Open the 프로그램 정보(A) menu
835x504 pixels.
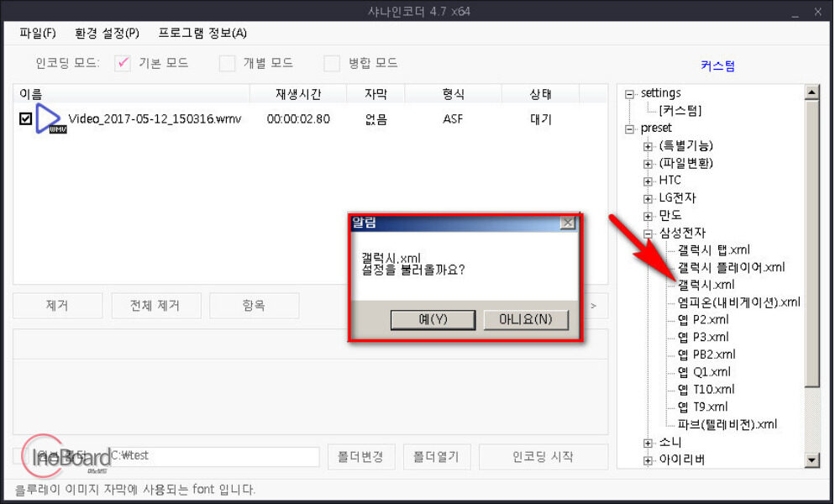click(x=202, y=33)
